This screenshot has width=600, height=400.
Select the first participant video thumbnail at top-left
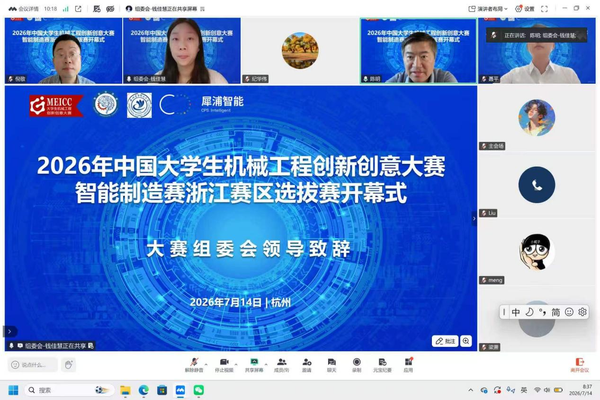tap(63, 51)
